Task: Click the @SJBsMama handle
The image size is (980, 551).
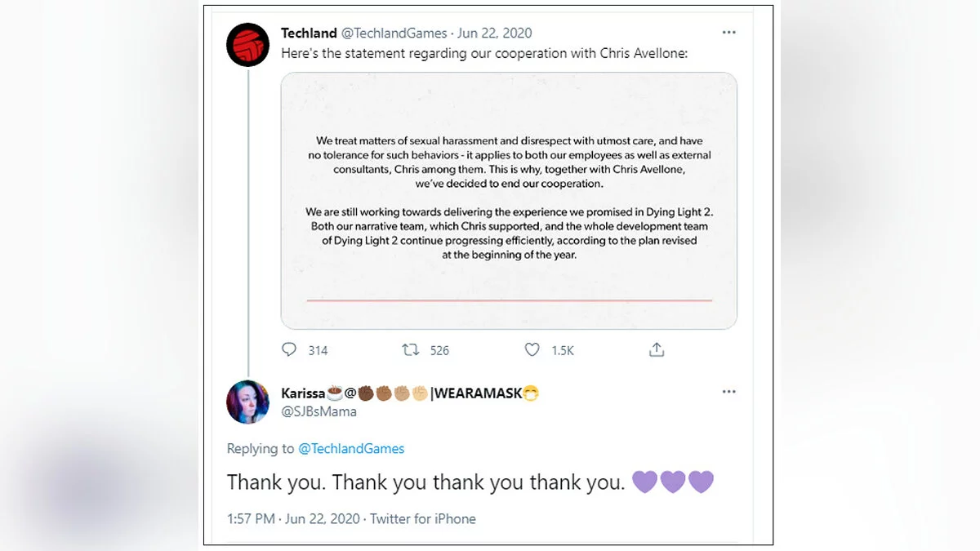Action: tap(318, 411)
